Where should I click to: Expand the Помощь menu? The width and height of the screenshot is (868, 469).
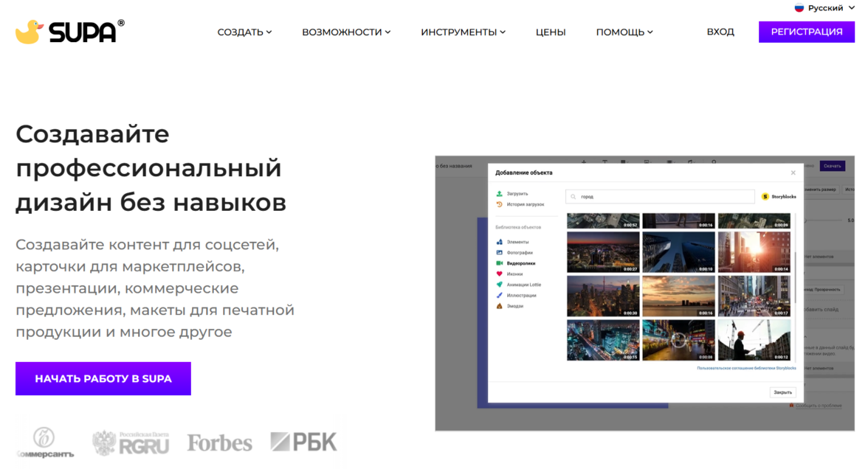click(624, 32)
